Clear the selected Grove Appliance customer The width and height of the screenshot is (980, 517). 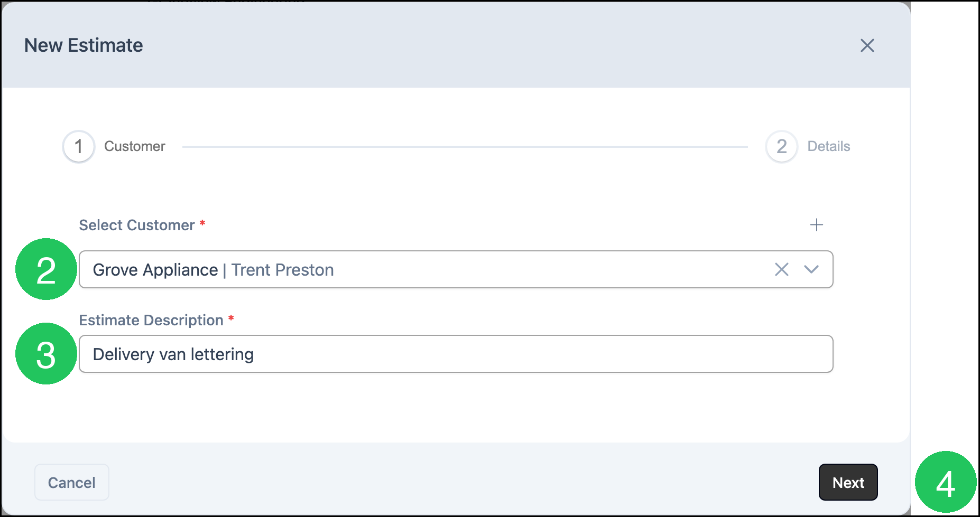point(781,269)
